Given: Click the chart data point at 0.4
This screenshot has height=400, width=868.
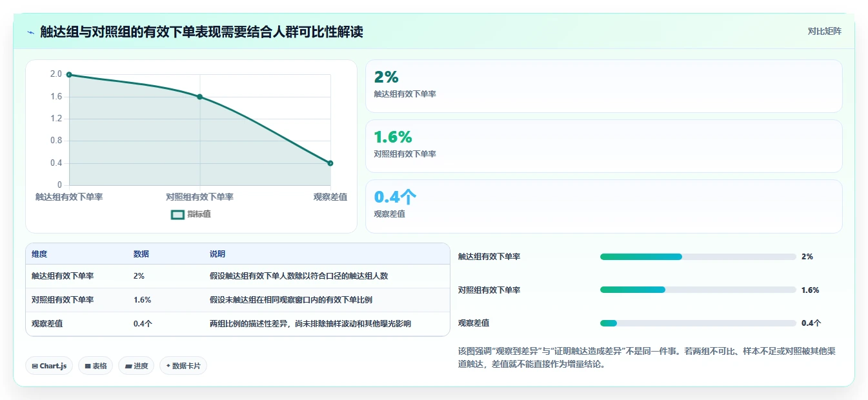Looking at the screenshot, I should point(330,163).
